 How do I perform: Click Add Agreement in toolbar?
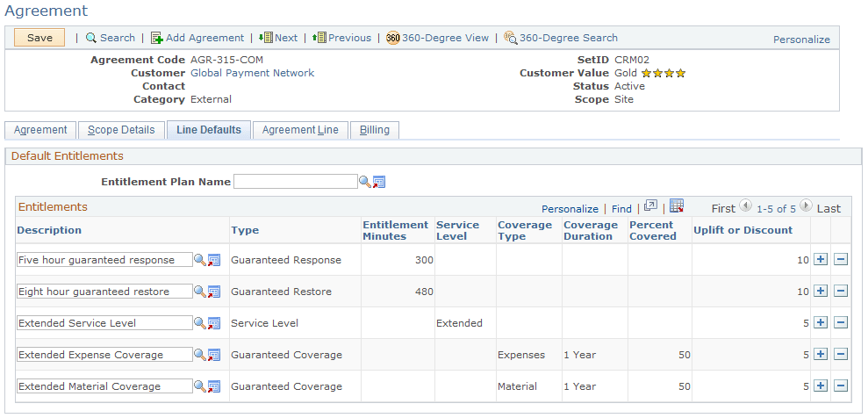click(197, 38)
